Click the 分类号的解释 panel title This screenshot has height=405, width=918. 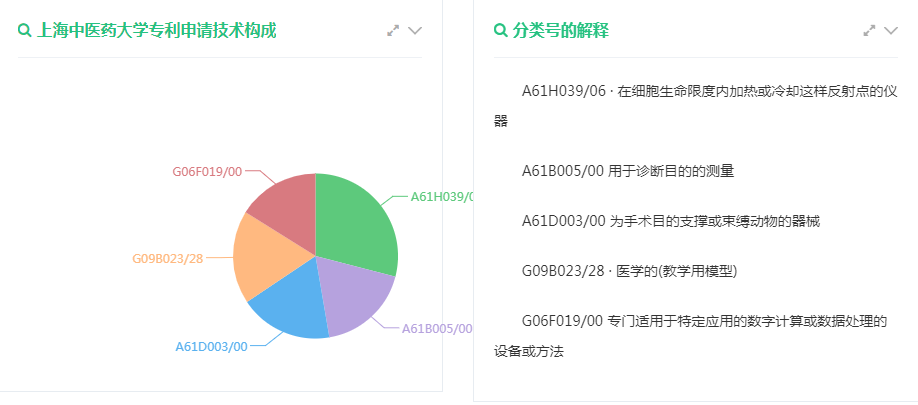(561, 31)
